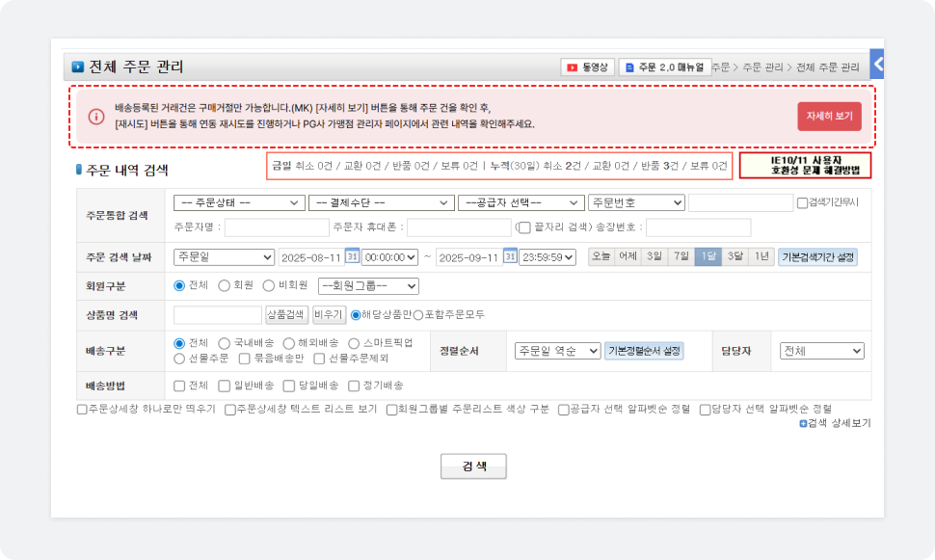Select the 7일 date range tab

(681, 256)
